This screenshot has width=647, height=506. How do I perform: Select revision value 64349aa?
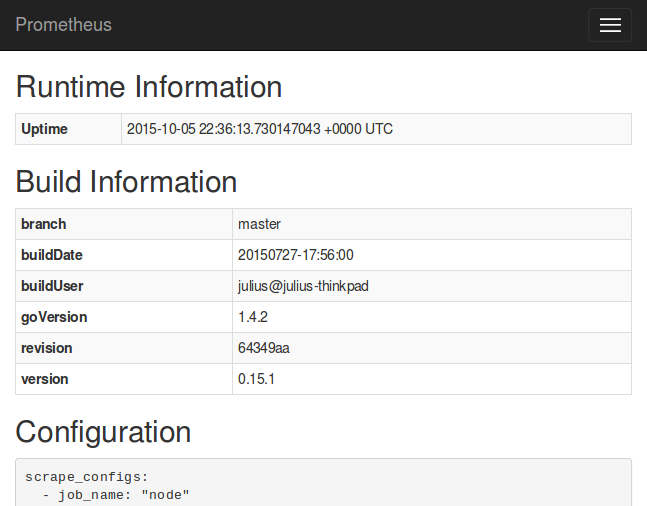coord(264,348)
